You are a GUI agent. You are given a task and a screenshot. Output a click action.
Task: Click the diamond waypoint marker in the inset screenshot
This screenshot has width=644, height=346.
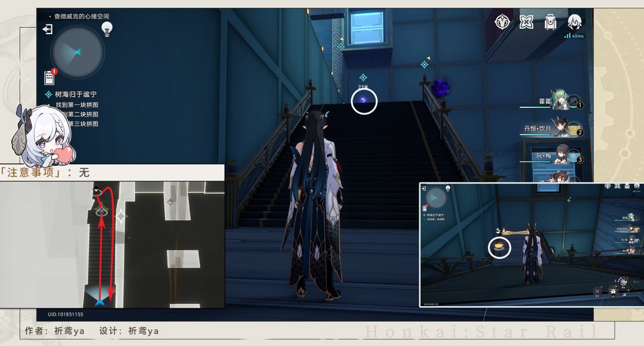point(569,200)
